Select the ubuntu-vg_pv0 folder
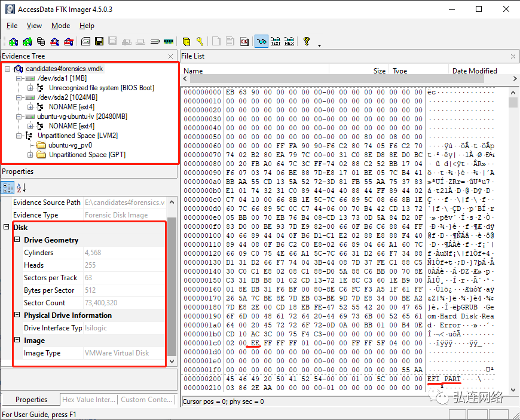520x420 pixels. (x=70, y=145)
